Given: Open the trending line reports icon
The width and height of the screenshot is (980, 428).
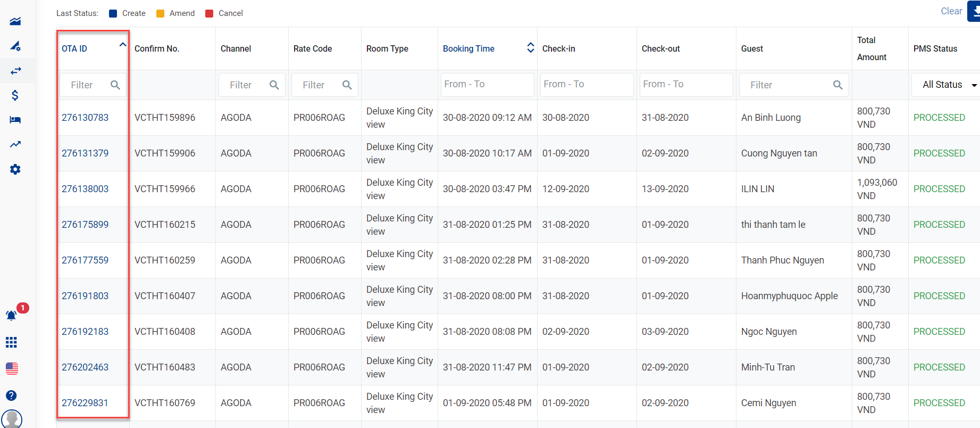Looking at the screenshot, I should tap(15, 144).
